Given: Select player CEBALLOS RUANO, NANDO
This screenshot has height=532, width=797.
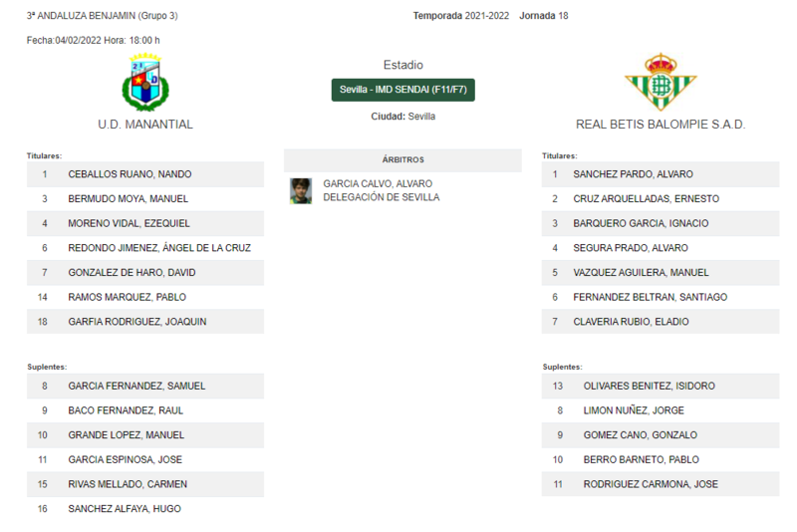Looking at the screenshot, I should coord(145,174).
